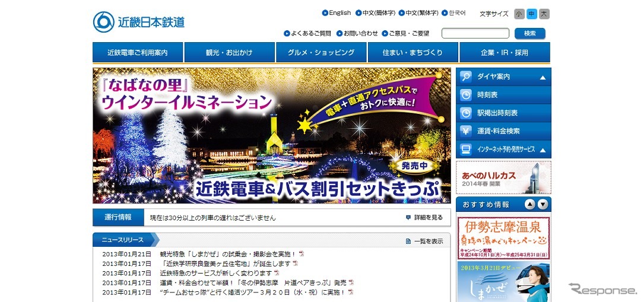Open 運賃・料金検索 sidebar link
The width and height of the screenshot is (644, 302).
[503, 131]
